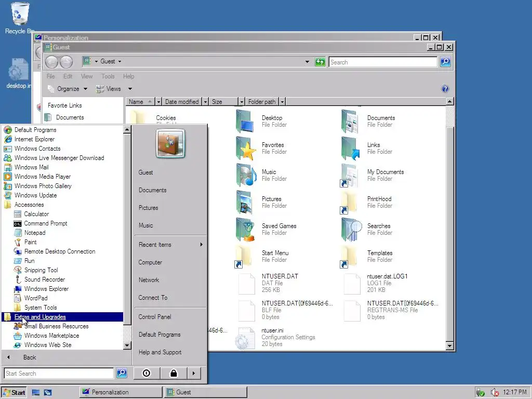
Task: Click the Guest window Search box
Action: pos(383,62)
